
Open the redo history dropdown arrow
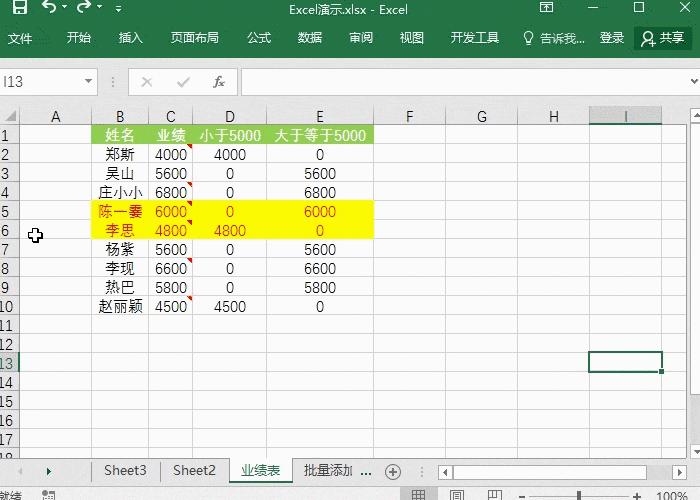pyautogui.click(x=100, y=7)
